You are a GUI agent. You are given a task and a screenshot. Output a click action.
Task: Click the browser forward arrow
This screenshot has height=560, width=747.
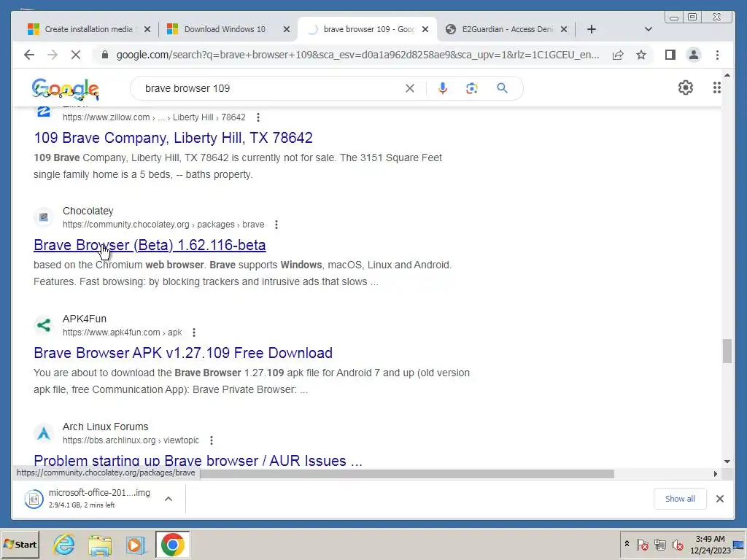53,55
